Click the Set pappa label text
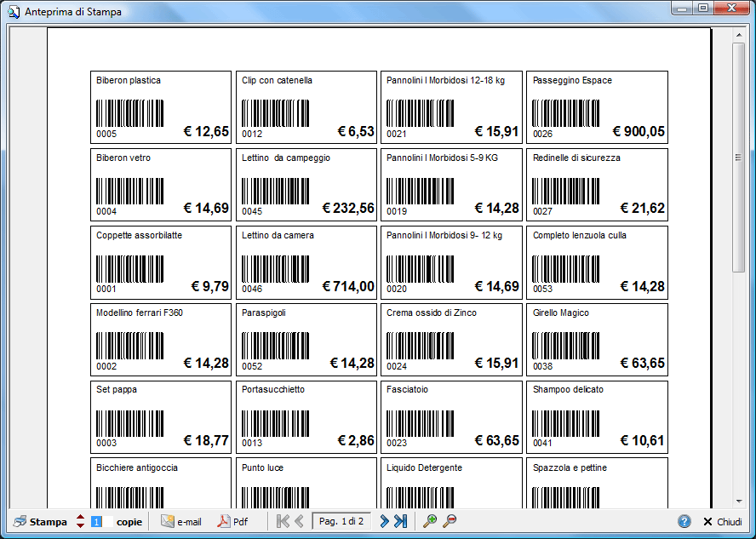 (116, 389)
